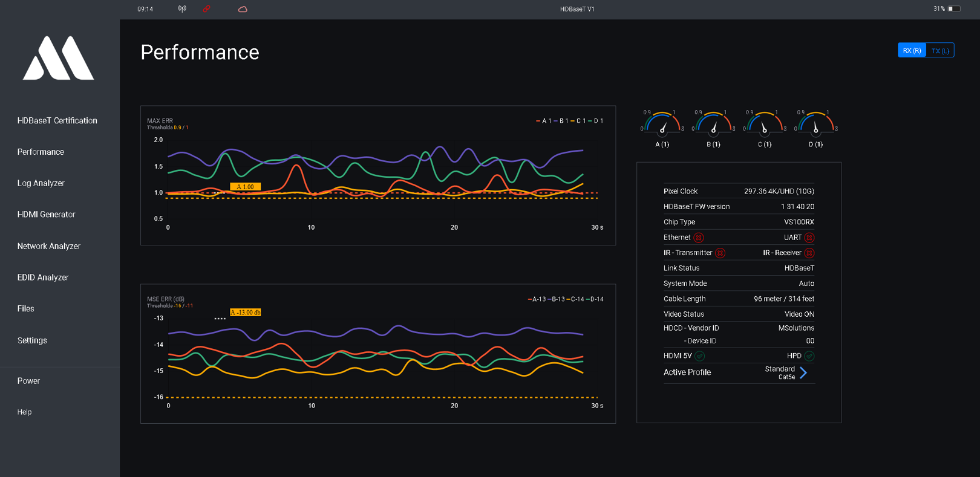Click the Thresholds -16 / -11 label
The image size is (980, 477).
[x=170, y=306]
